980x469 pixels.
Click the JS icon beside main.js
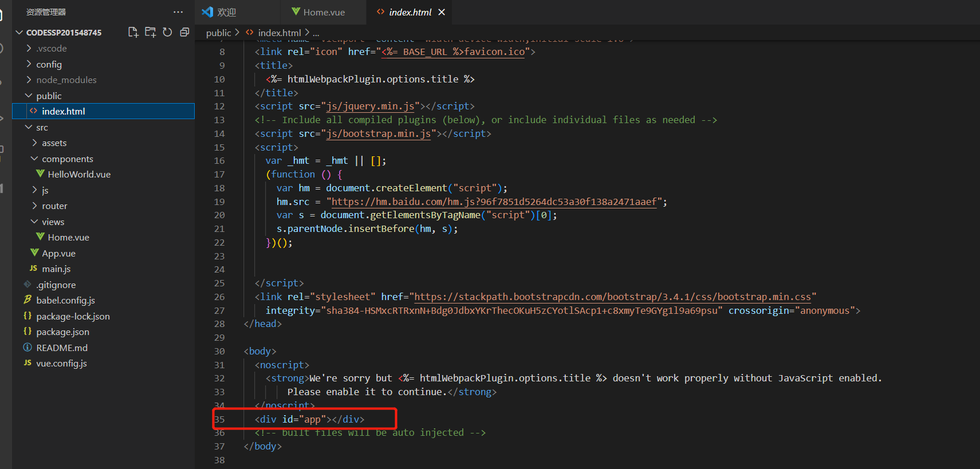click(33, 268)
